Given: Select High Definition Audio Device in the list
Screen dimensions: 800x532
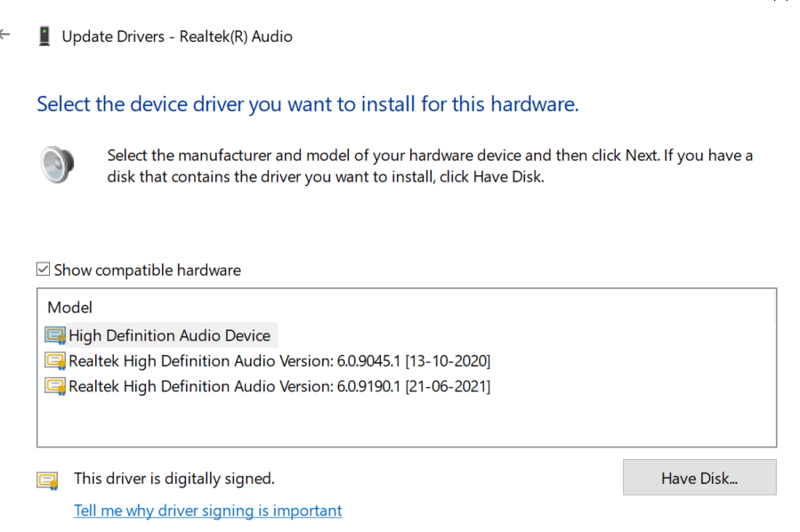Looking at the screenshot, I should point(169,335).
